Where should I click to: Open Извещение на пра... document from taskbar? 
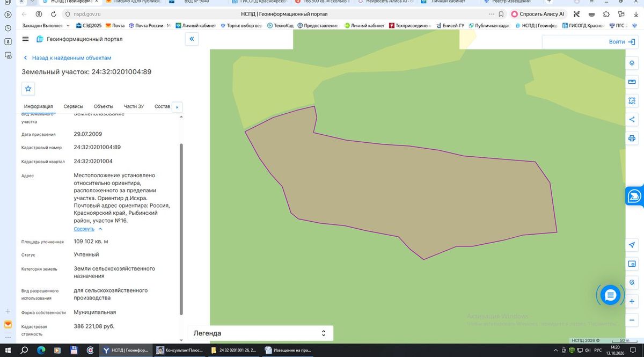pos(287,350)
